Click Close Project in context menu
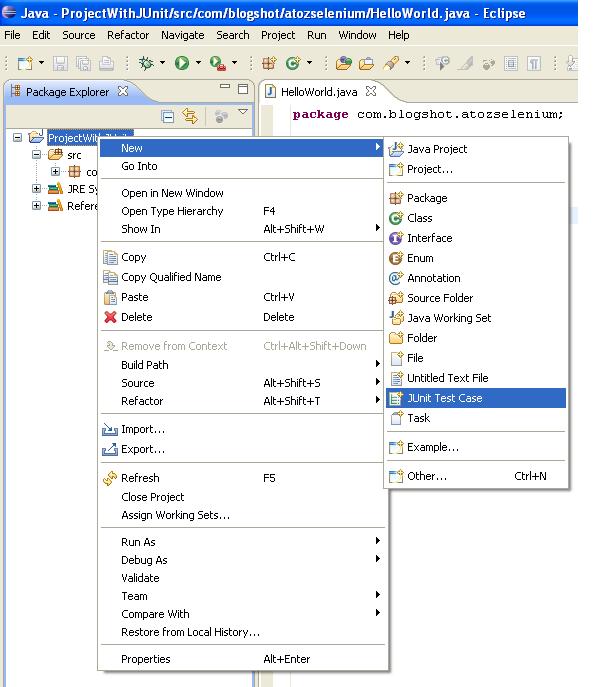600x687 pixels. click(242, 497)
